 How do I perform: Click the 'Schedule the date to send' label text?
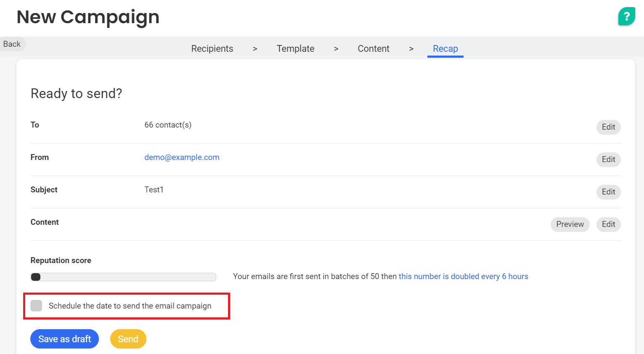coord(130,306)
